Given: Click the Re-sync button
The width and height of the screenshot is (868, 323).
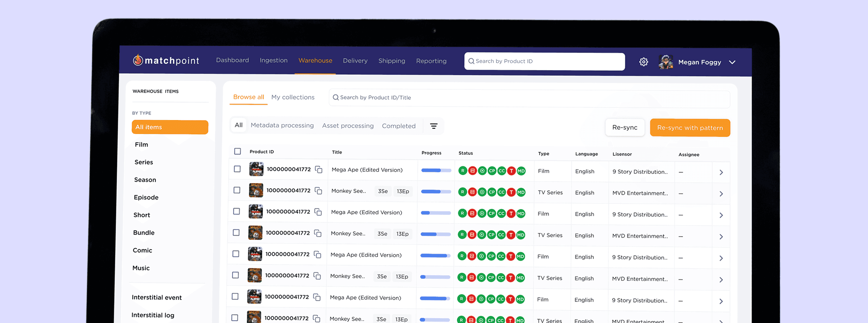Looking at the screenshot, I should (625, 127).
